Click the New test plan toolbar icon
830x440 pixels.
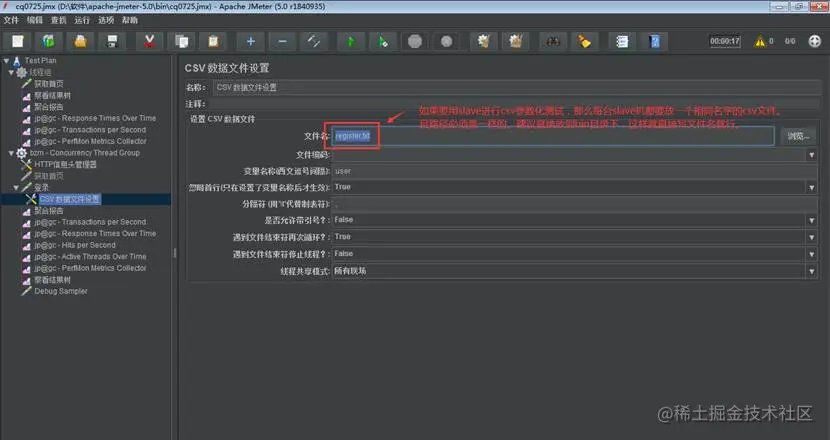17,41
